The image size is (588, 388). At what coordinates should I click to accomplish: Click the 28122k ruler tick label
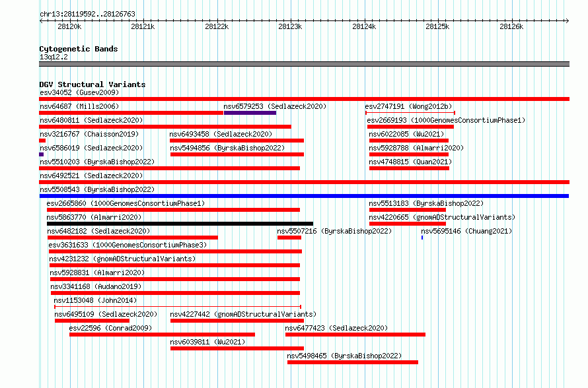[217, 26]
